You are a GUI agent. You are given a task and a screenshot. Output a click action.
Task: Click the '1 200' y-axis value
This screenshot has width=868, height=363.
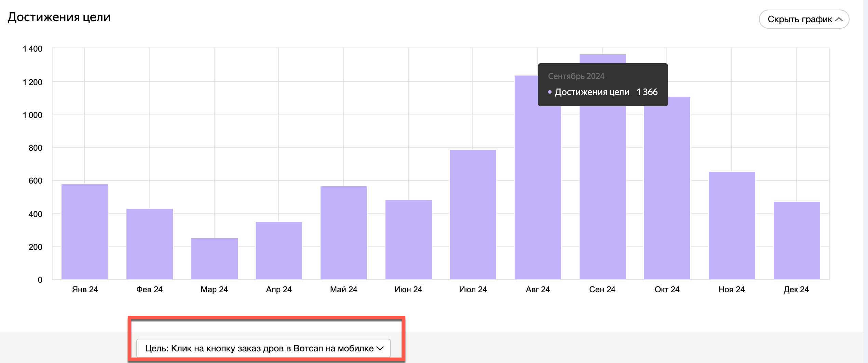[32, 82]
